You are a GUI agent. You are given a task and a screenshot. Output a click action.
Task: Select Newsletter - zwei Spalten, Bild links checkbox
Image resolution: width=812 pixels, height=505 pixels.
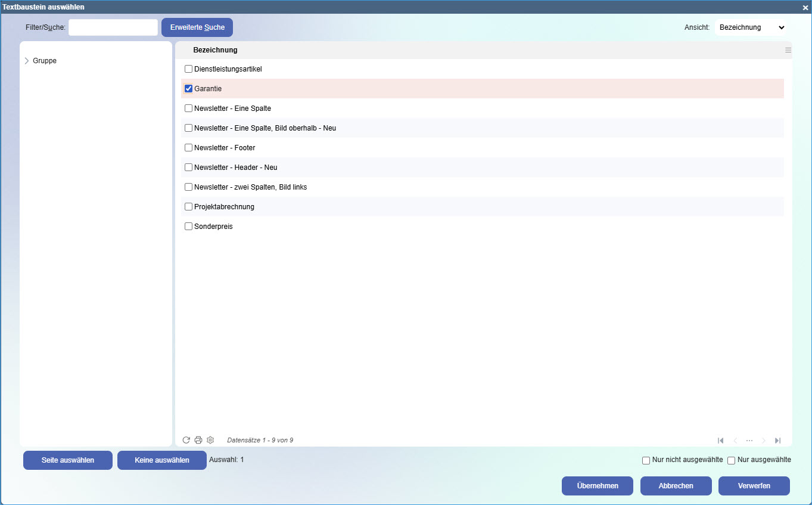coord(189,187)
